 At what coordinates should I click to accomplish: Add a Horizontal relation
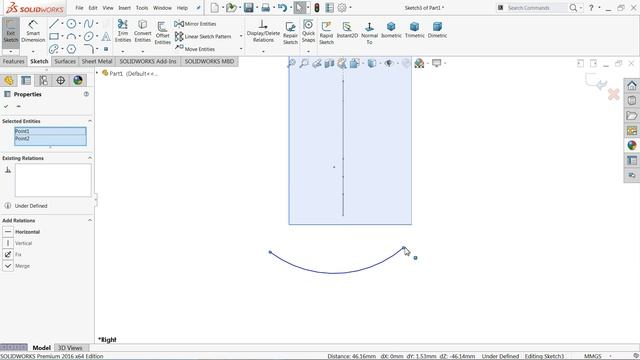pyautogui.click(x=21, y=232)
